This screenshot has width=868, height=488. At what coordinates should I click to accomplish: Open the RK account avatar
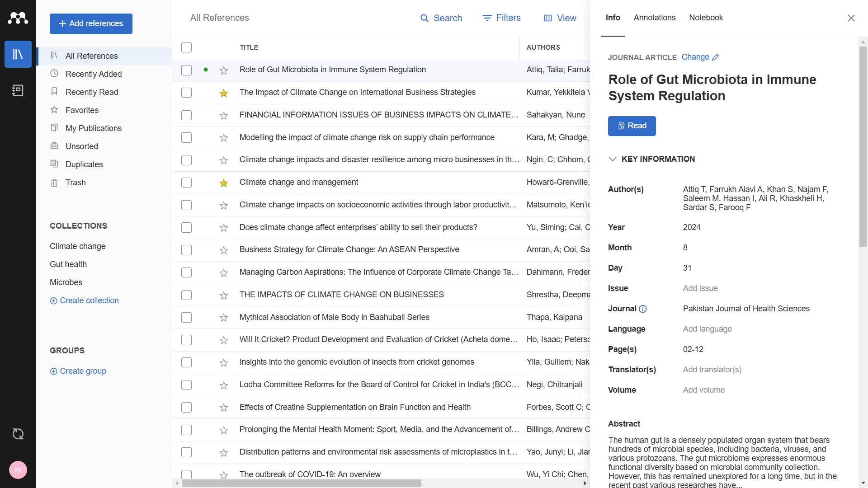pyautogui.click(x=18, y=470)
